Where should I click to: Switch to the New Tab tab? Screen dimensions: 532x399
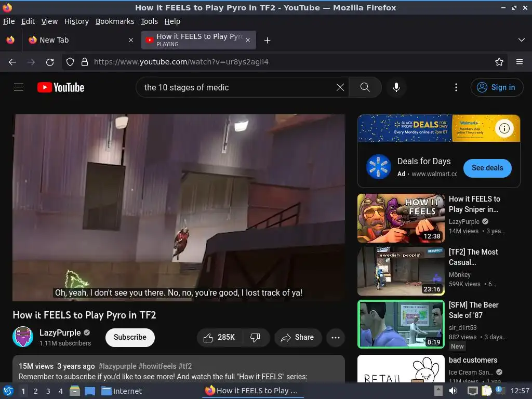pyautogui.click(x=81, y=40)
